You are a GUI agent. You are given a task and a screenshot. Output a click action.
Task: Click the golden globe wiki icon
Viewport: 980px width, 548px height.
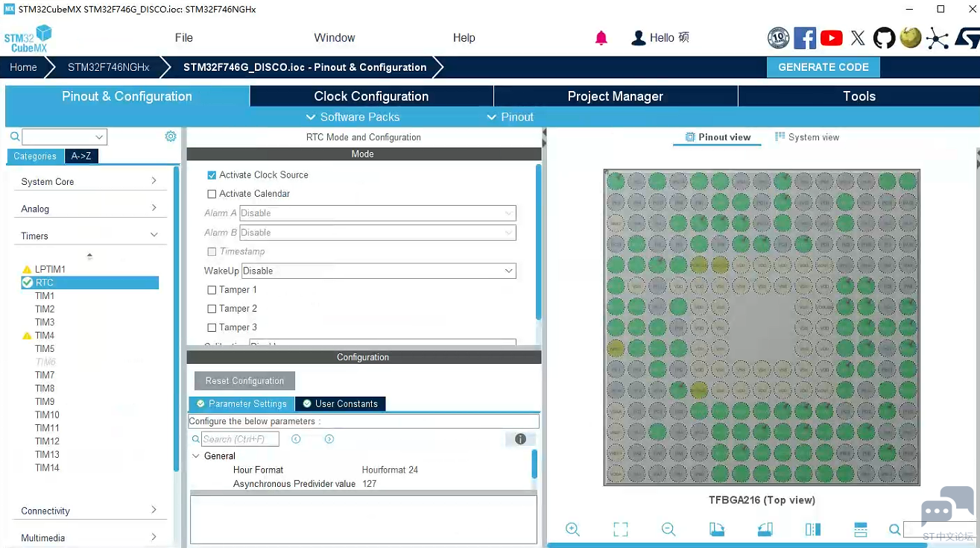coord(910,37)
